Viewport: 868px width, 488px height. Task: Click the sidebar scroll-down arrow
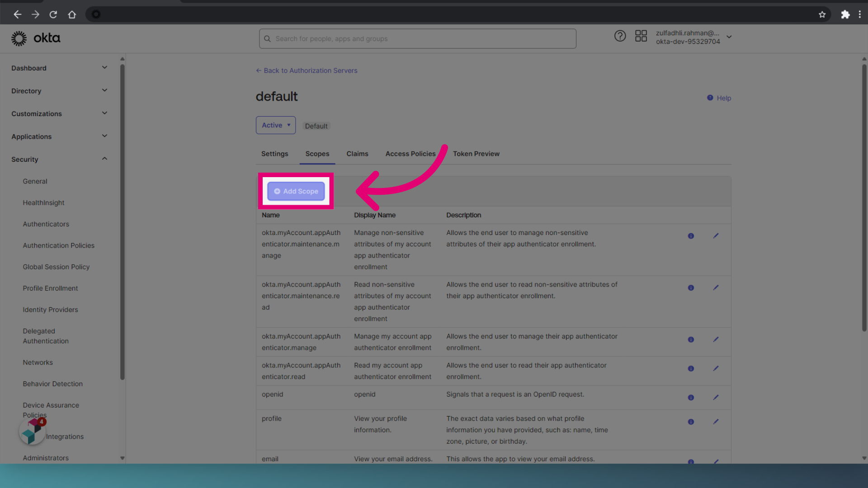[122, 458]
